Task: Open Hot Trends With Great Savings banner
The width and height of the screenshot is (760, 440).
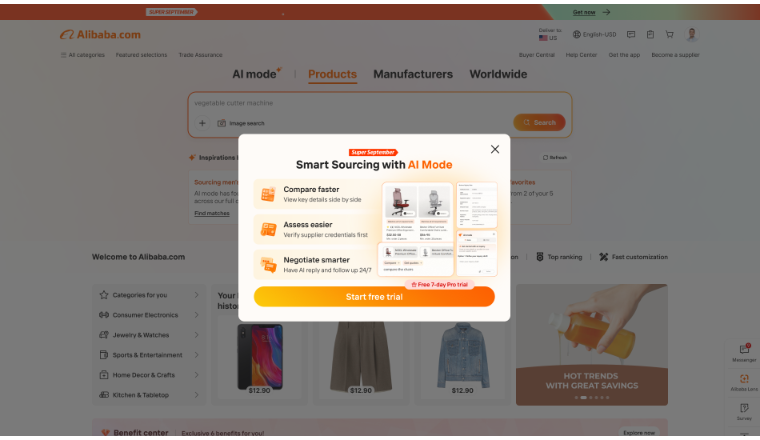Action: [x=592, y=345]
